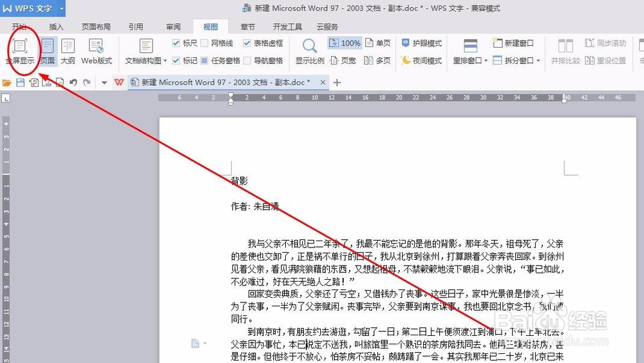Expand the WPS 文字 application menu arrow

[x=62, y=8]
